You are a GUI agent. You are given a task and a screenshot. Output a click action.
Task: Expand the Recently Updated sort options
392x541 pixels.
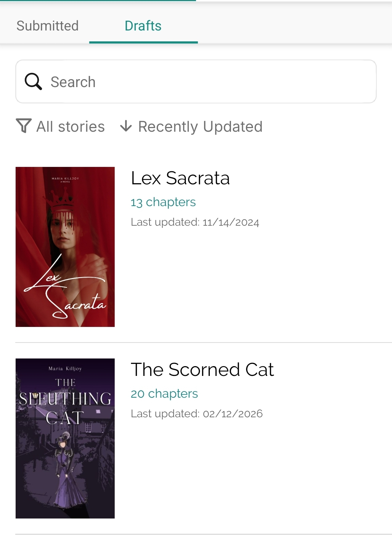[x=200, y=127]
